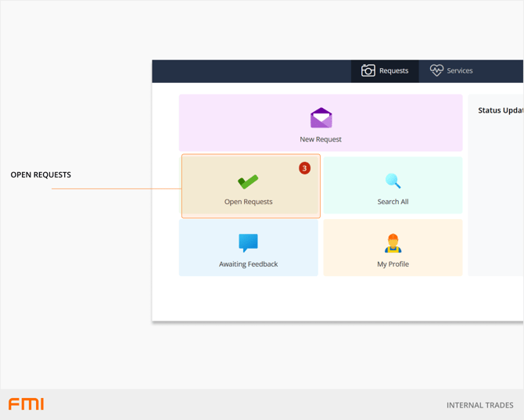Open the Search All tile label
524x420 pixels.
coord(393,202)
